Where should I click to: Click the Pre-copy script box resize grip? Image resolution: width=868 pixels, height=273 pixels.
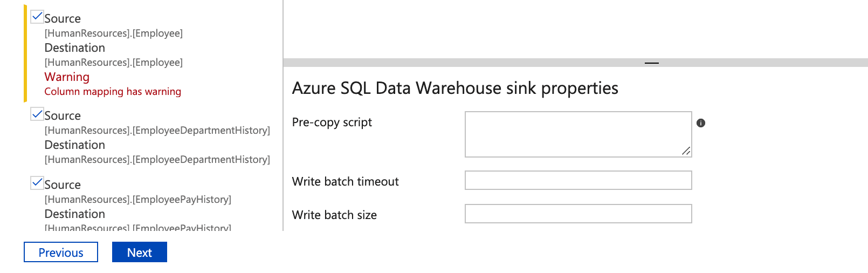686,151
